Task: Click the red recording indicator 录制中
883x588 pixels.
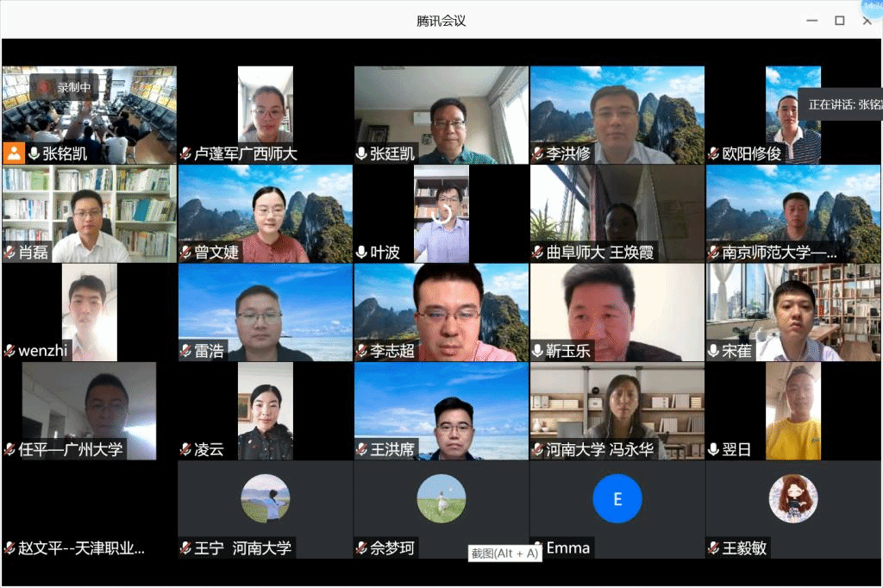Action: point(63,87)
